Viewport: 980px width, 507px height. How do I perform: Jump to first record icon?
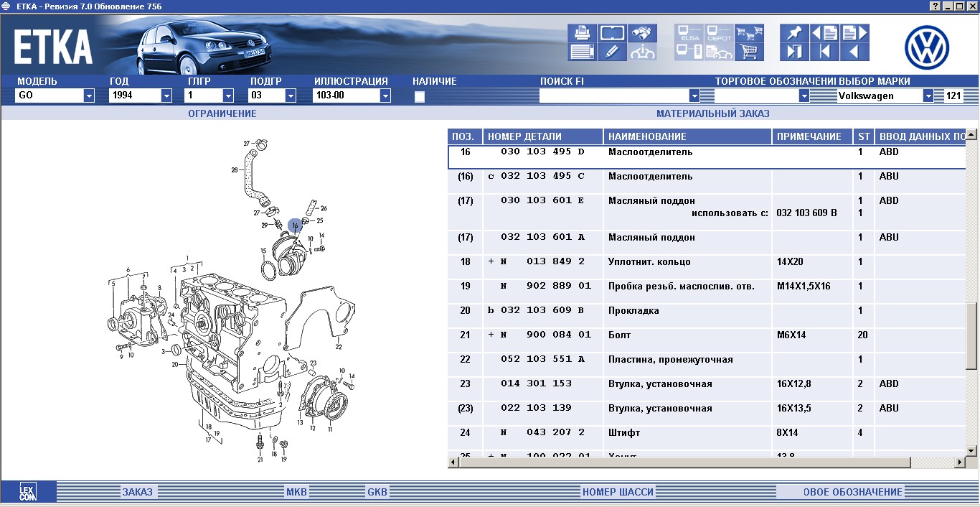pyautogui.click(x=824, y=52)
